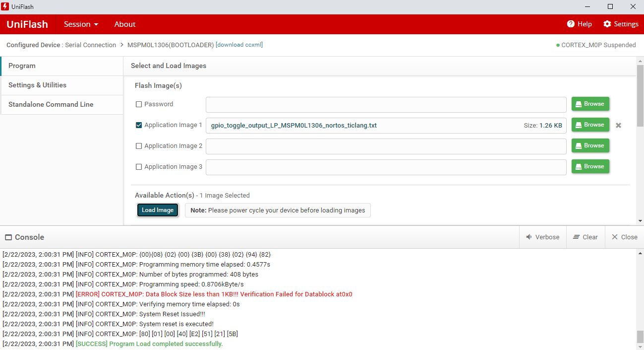
Task: Close the Console using the X icon
Action: [615, 237]
